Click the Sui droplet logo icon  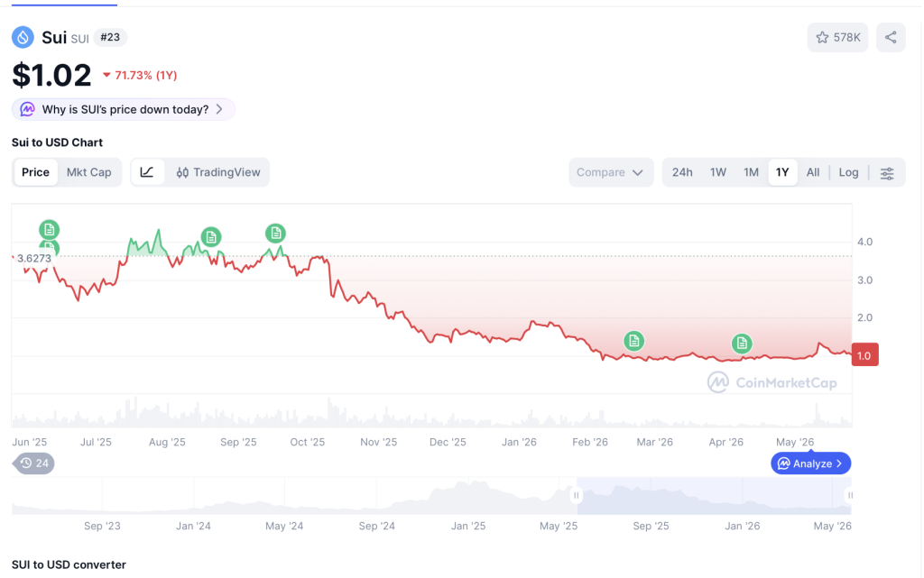[x=23, y=38]
